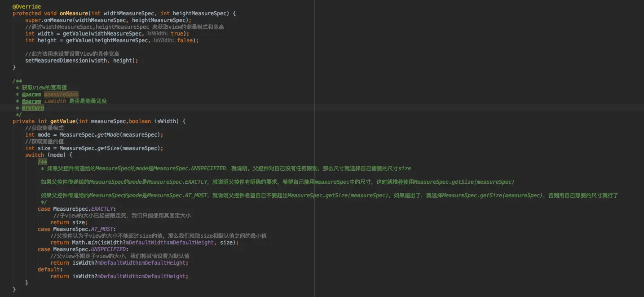Image resolution: width=644 pixels, height=297 pixels.
Task: Click the highlighted measureSpec after @param
Action: pyautogui.click(x=61, y=94)
